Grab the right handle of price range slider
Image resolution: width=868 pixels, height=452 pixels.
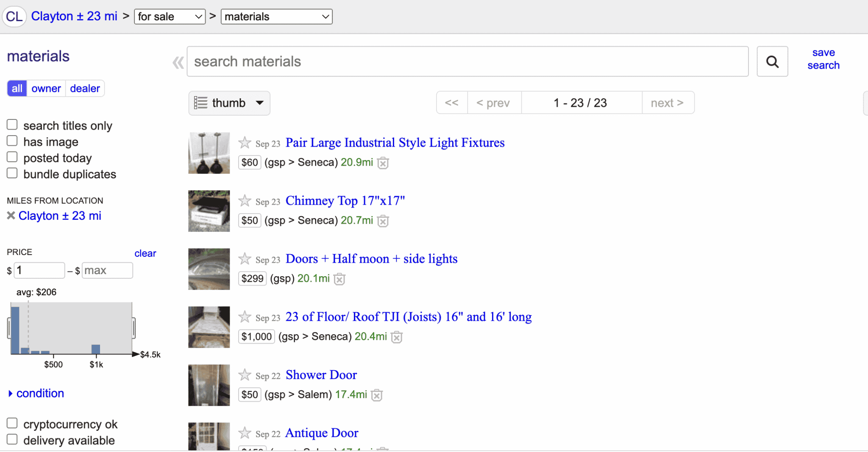click(134, 328)
